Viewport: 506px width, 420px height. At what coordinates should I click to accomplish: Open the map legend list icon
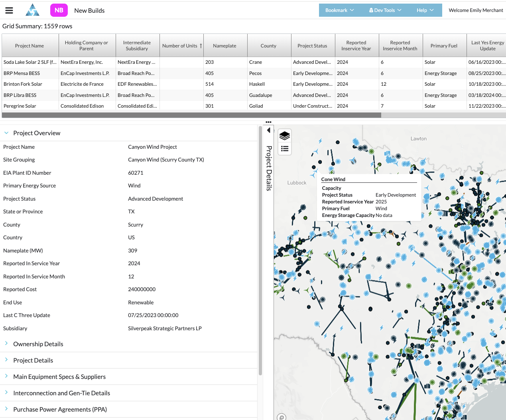point(284,148)
